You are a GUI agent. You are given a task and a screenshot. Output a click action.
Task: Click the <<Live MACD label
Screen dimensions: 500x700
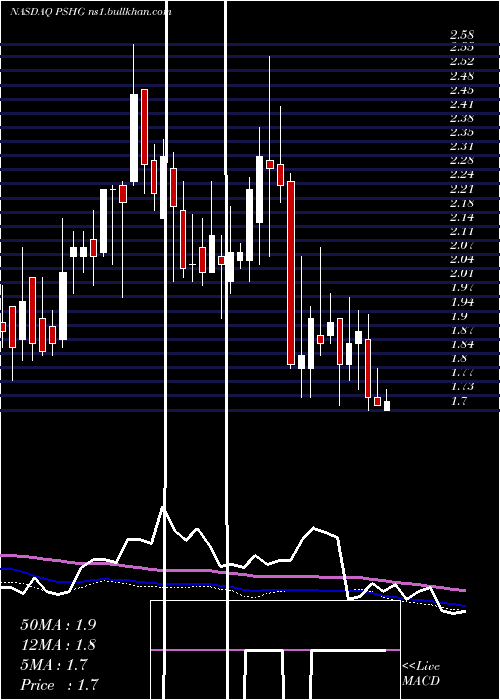tap(421, 674)
